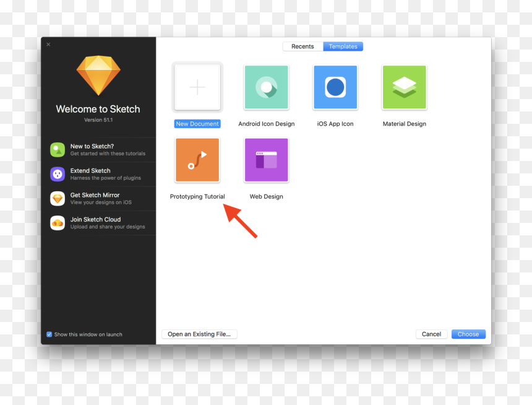Select the Web Design template icon
Viewport: 532px width, 405px height.
coord(267,160)
